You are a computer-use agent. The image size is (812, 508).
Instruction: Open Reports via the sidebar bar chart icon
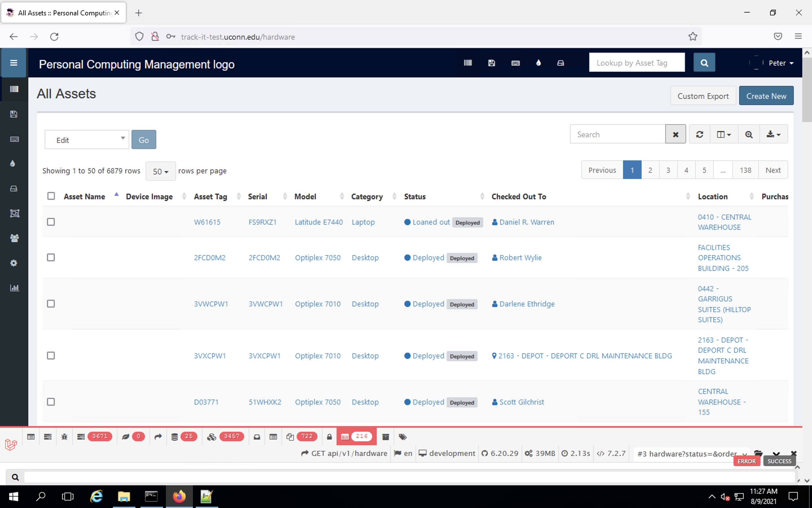[14, 288]
